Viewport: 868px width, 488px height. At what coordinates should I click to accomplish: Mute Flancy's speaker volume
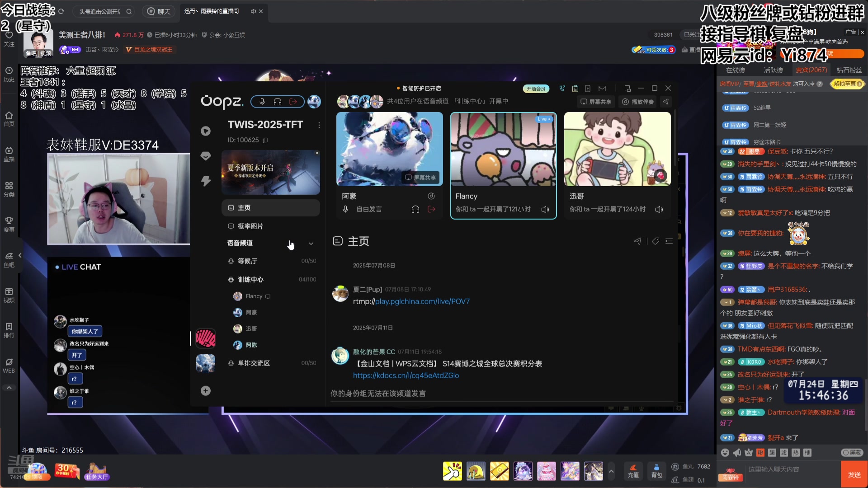tap(545, 210)
